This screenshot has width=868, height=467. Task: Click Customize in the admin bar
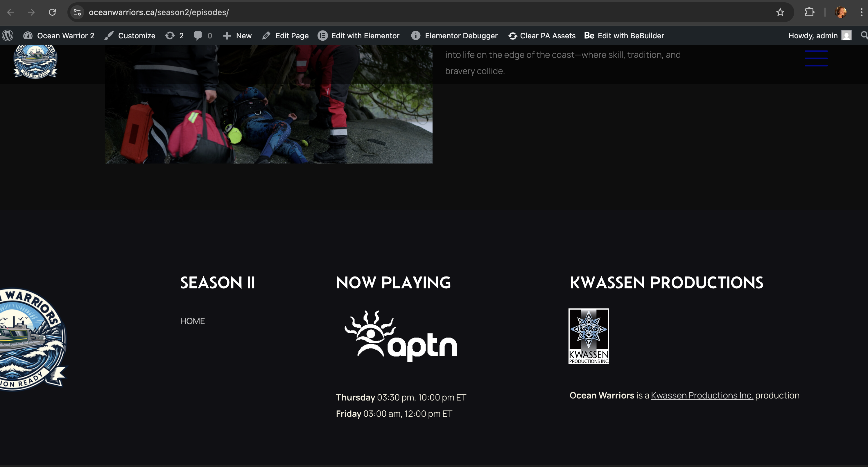pyautogui.click(x=130, y=35)
